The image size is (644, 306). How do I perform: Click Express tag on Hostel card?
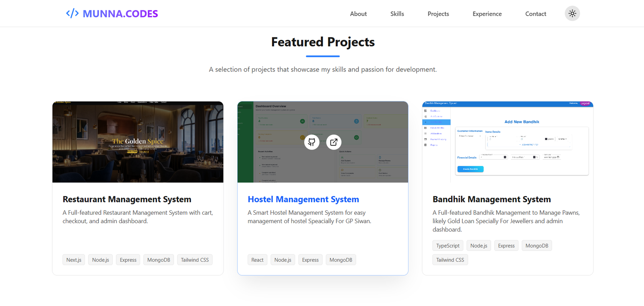pos(310,260)
